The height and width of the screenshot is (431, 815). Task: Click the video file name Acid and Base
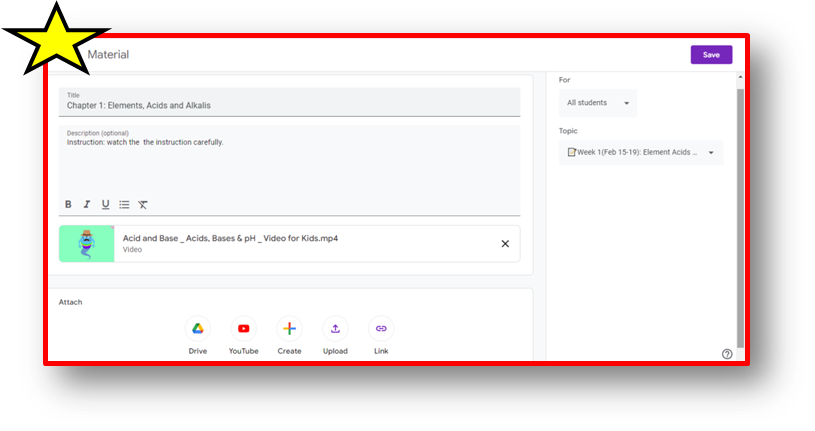click(x=230, y=238)
